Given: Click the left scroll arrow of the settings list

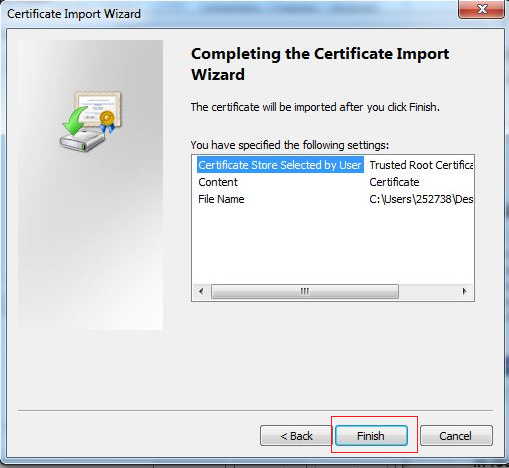Looking at the screenshot, I should coord(201,291).
